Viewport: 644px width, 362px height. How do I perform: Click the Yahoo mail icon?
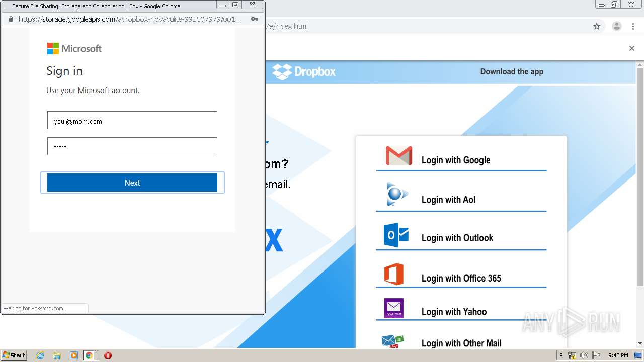point(394,308)
